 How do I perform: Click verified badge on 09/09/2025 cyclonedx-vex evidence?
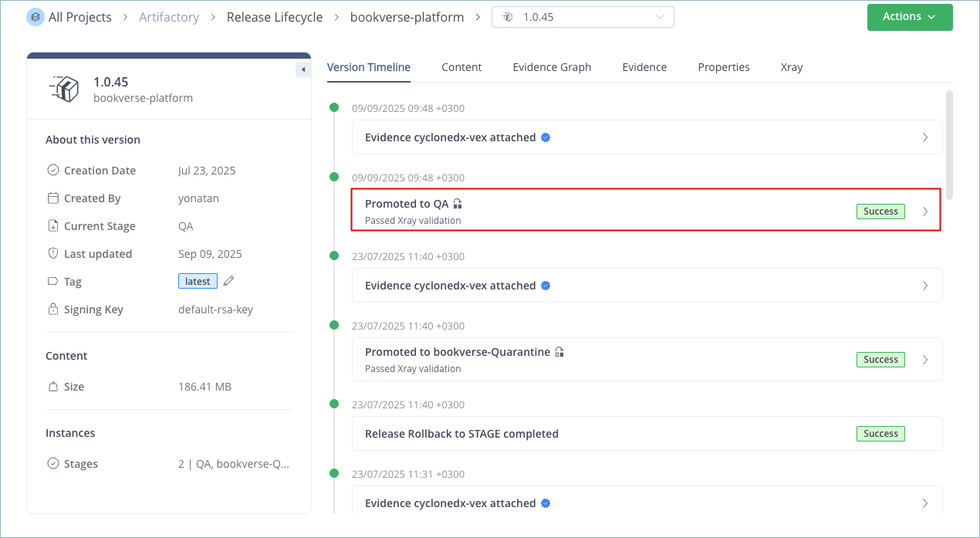[546, 137]
